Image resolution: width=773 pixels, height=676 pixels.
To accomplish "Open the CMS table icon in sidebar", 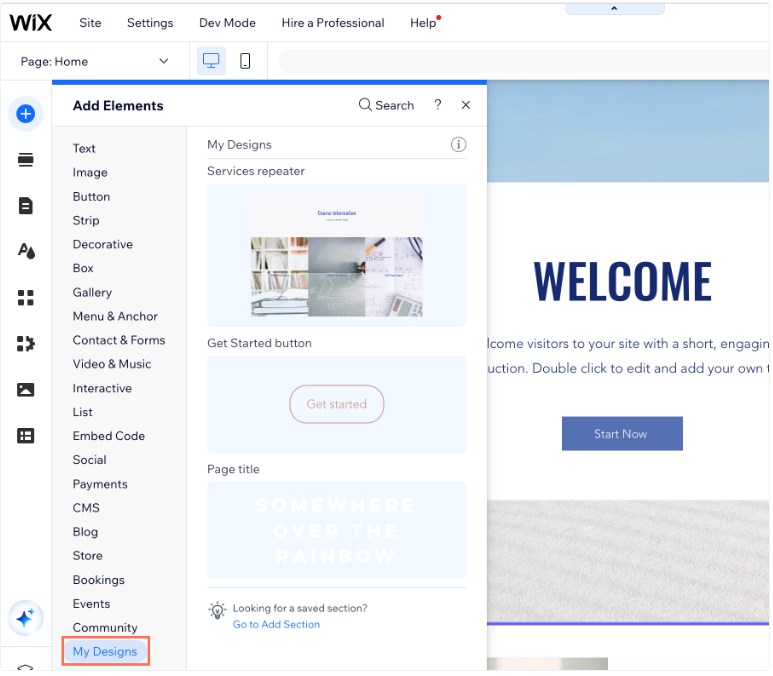I will [x=26, y=435].
